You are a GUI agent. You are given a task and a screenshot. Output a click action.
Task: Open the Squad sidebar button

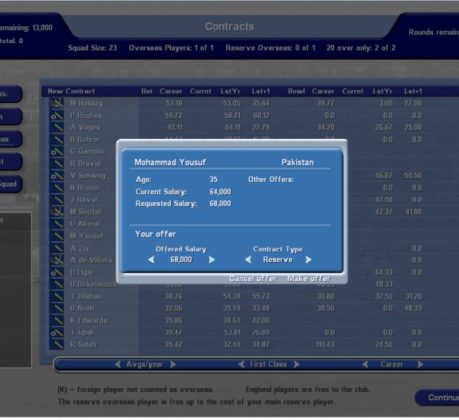[10, 184]
